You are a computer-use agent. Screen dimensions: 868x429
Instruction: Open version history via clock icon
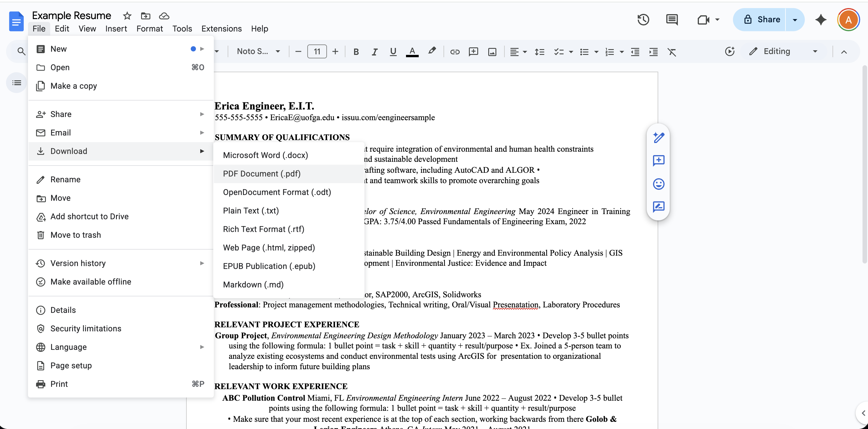[643, 20]
